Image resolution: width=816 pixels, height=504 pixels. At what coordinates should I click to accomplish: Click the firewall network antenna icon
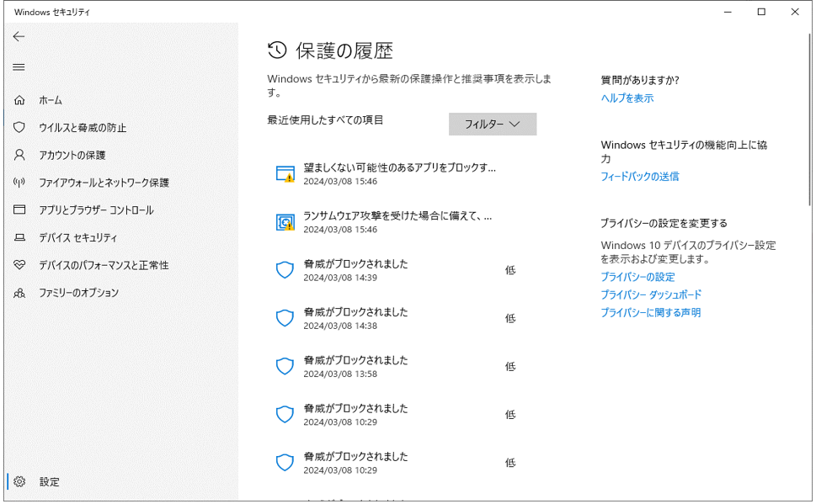pos(19,183)
